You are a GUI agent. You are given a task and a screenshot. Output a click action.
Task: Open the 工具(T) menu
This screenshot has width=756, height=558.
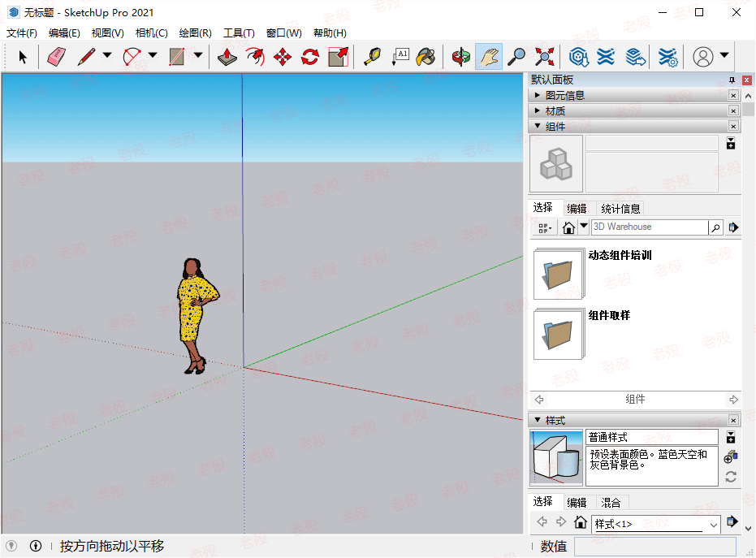(239, 32)
